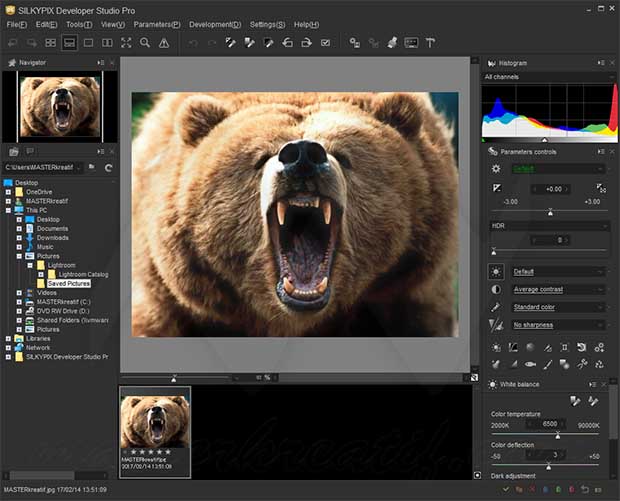
Task: Click the sharpness noise reduction icon
Action: click(496, 325)
